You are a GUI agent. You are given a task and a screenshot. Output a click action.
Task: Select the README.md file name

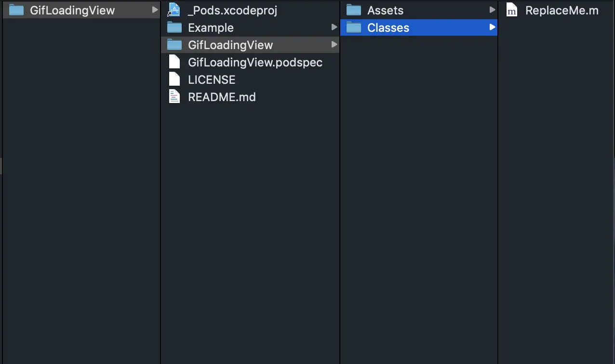pos(222,97)
